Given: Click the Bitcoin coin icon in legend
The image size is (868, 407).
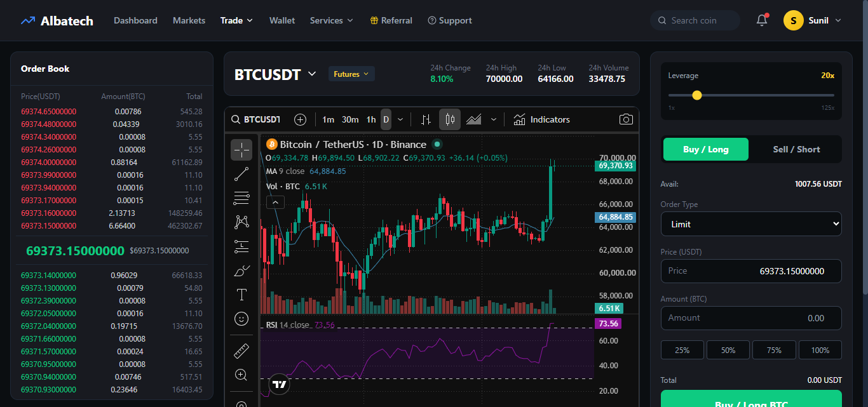Looking at the screenshot, I should pos(272,145).
